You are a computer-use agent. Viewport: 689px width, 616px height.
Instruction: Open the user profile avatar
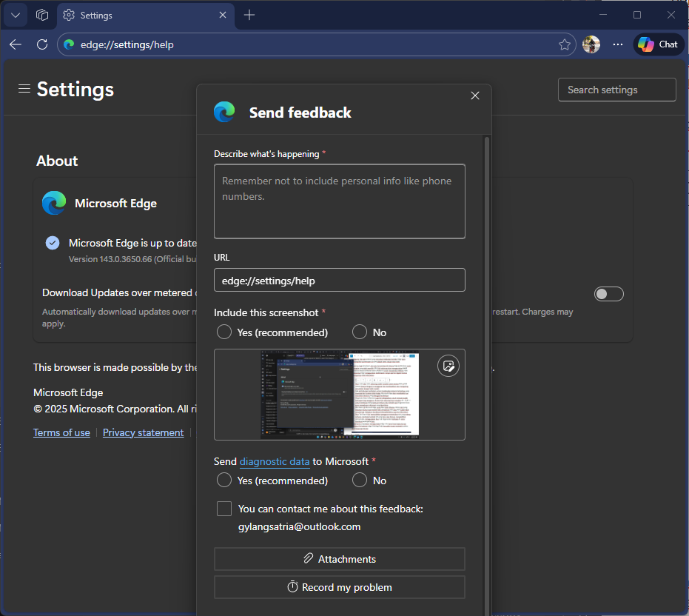[591, 44]
